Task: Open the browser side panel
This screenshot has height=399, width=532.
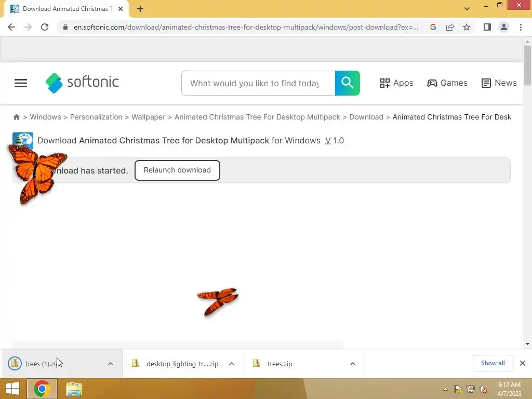Action: point(487,27)
